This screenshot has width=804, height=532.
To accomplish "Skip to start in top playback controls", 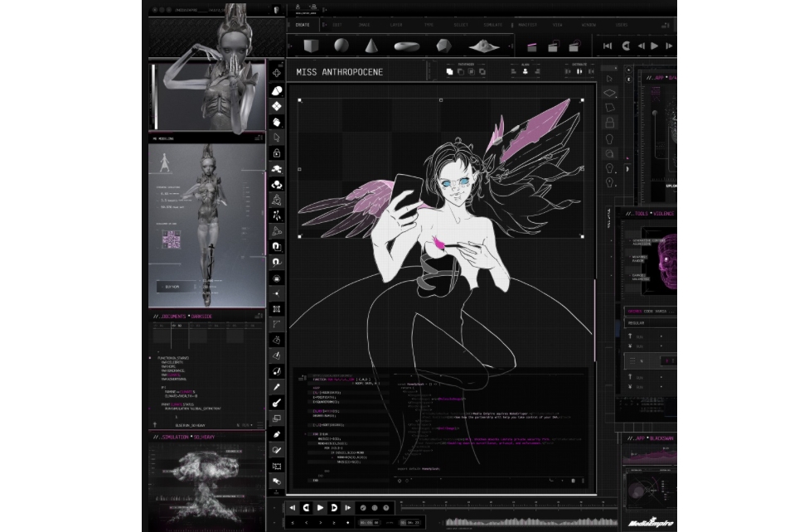I will (x=608, y=46).
